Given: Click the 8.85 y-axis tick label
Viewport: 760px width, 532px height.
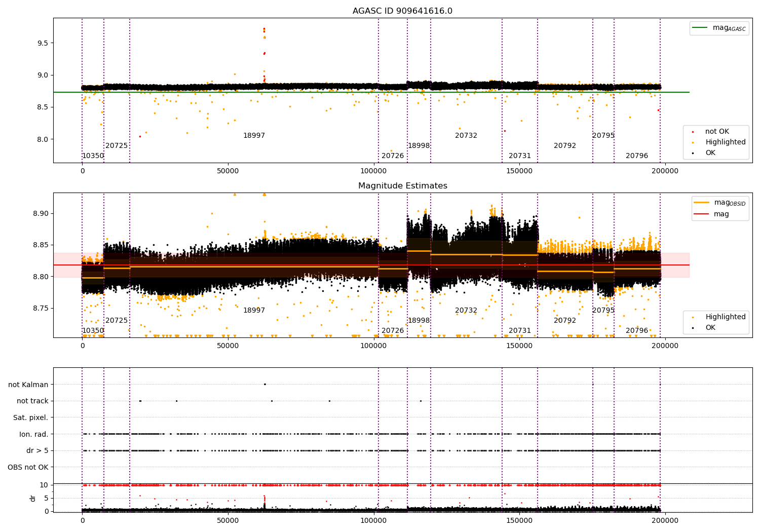Looking at the screenshot, I should [x=41, y=245].
